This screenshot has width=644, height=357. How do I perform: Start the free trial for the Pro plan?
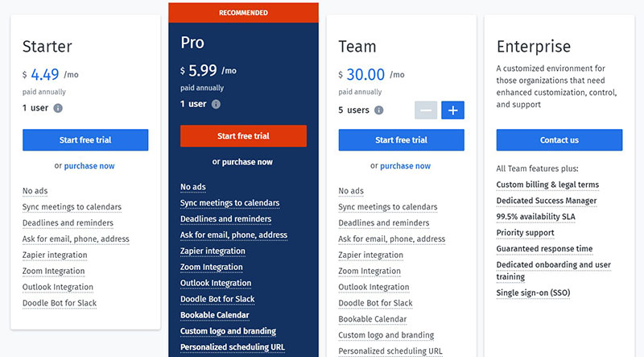[243, 135]
